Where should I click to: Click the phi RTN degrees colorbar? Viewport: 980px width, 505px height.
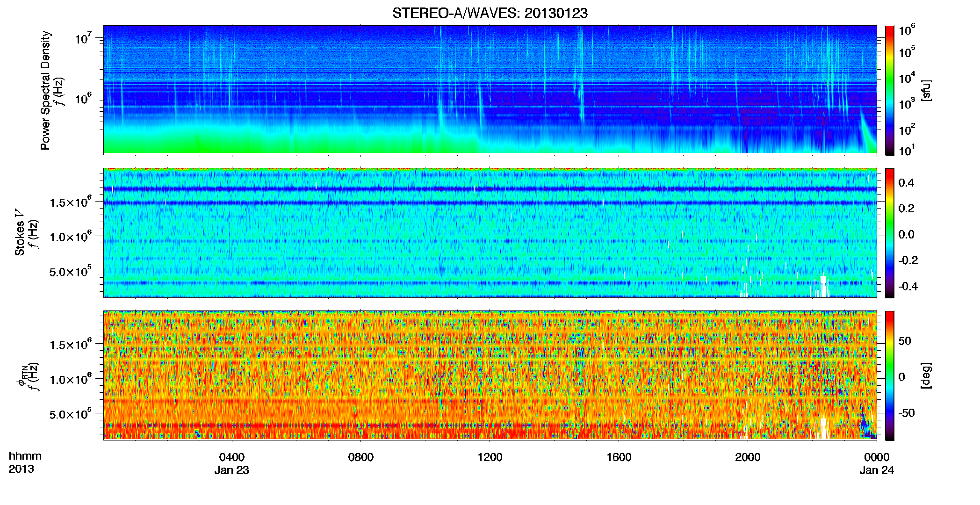tap(889, 375)
